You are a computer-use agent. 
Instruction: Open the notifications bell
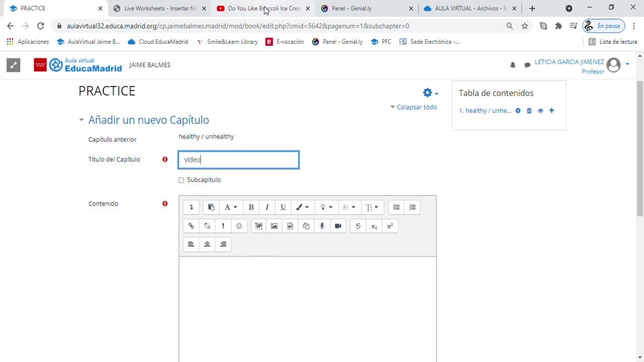pos(513,65)
